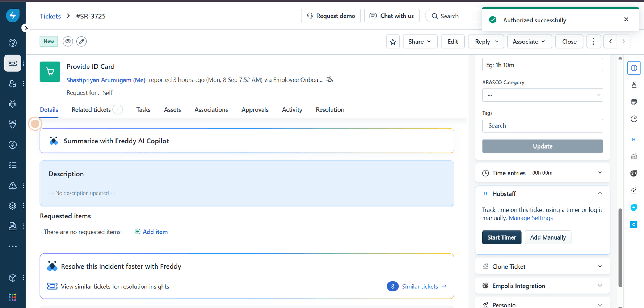This screenshot has height=308, width=644.
Task: Expand the Time entries section
Action: pos(542,173)
